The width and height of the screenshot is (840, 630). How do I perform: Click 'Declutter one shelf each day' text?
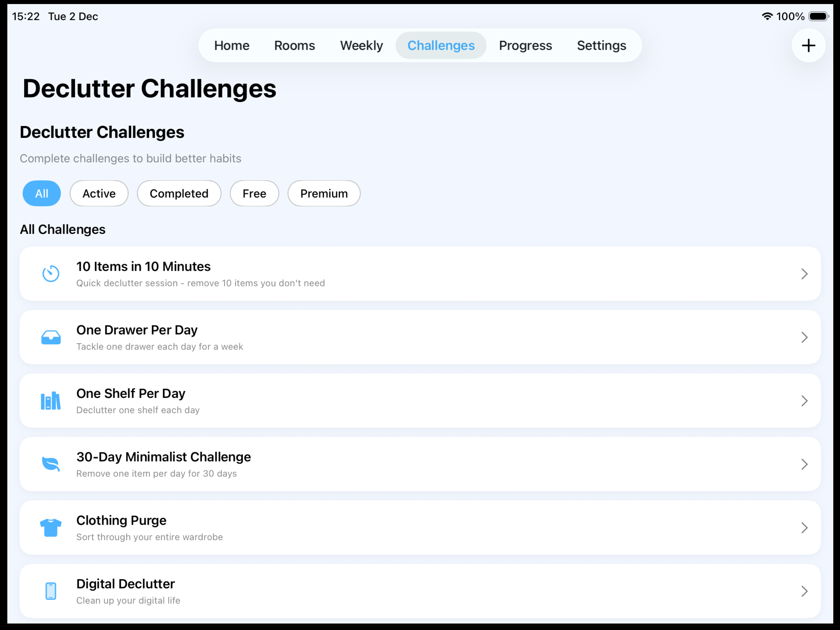[138, 410]
